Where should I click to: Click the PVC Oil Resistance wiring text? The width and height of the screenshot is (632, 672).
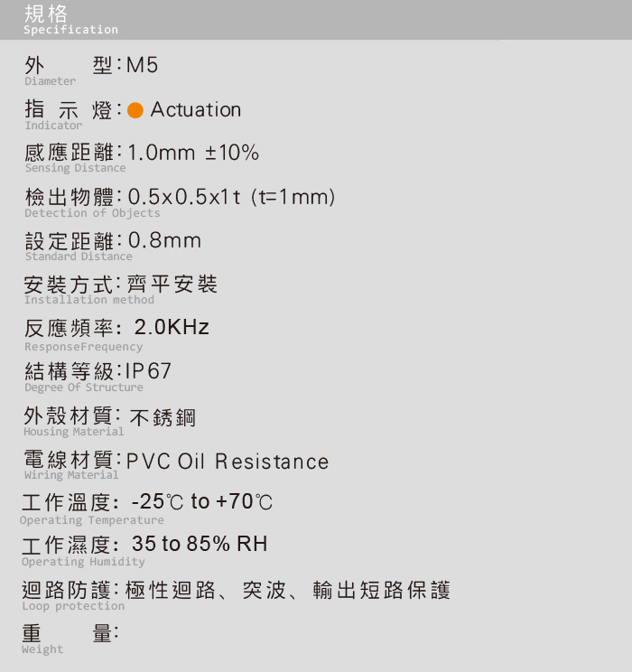pos(228,462)
